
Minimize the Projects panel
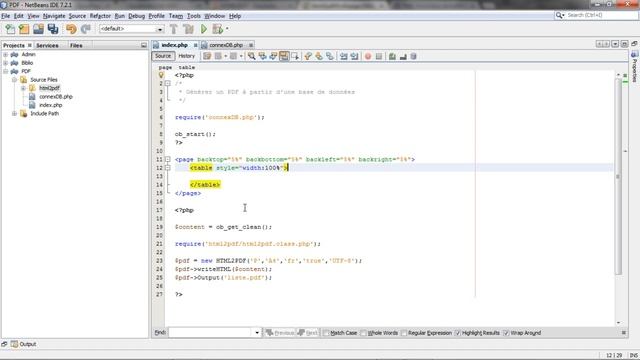pos(144,45)
